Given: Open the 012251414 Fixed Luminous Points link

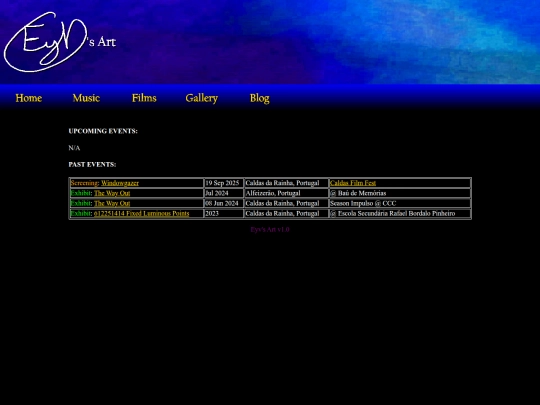Looking at the screenshot, I should (141, 214).
